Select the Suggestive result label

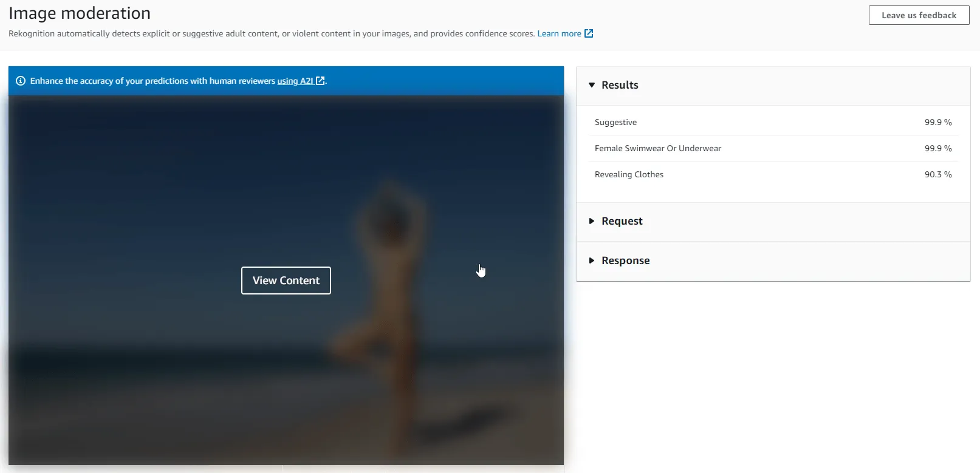615,122
